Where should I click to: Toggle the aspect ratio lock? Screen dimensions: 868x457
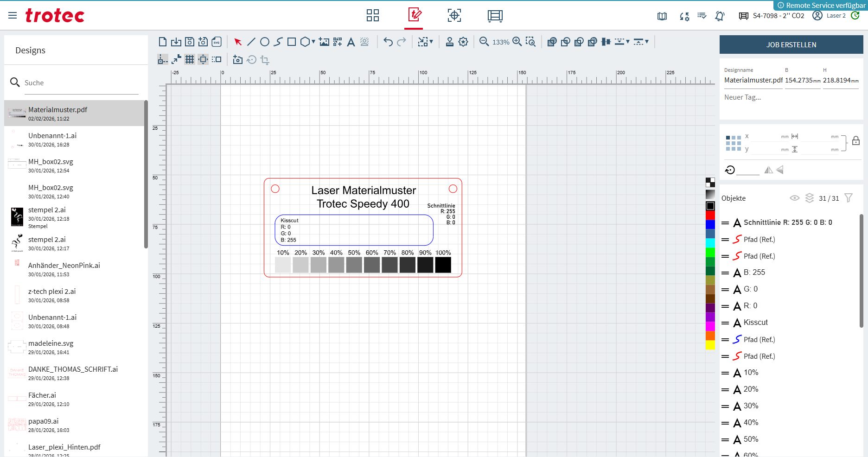pos(856,141)
